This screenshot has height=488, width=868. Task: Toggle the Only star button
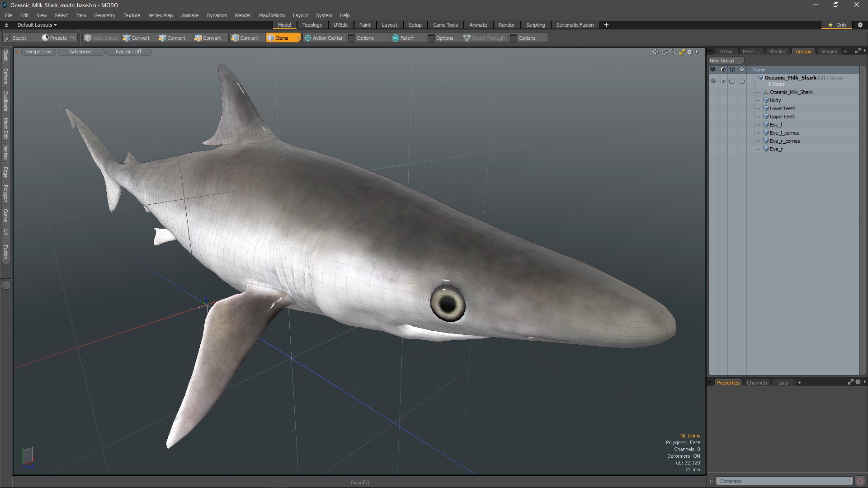pos(837,25)
